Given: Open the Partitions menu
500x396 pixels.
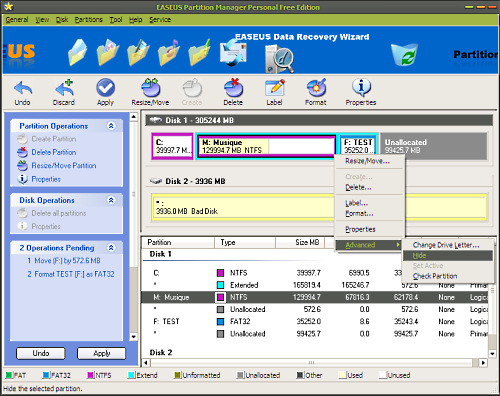Looking at the screenshot, I should click(89, 20).
